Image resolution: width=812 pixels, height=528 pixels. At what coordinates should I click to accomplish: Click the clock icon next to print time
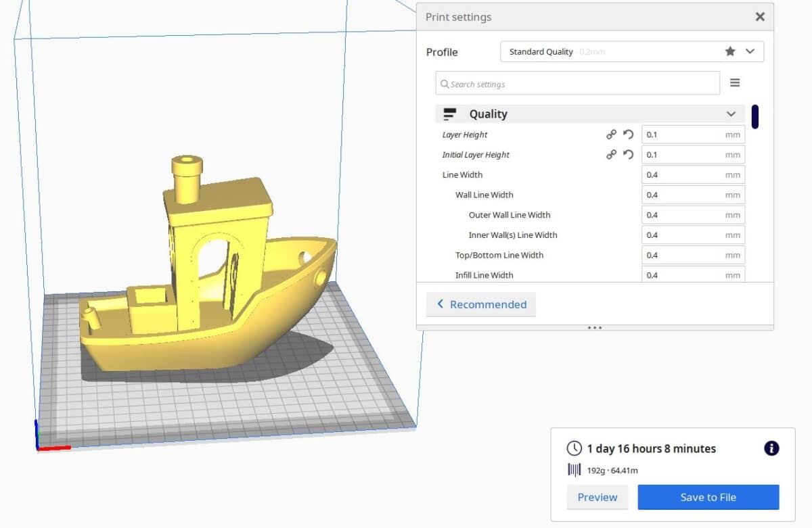574,448
